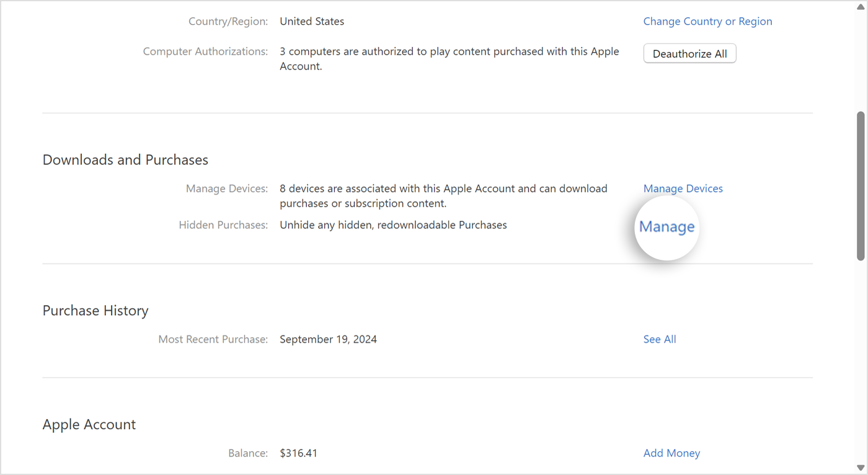Click the Deauthorize All button

[x=689, y=53]
